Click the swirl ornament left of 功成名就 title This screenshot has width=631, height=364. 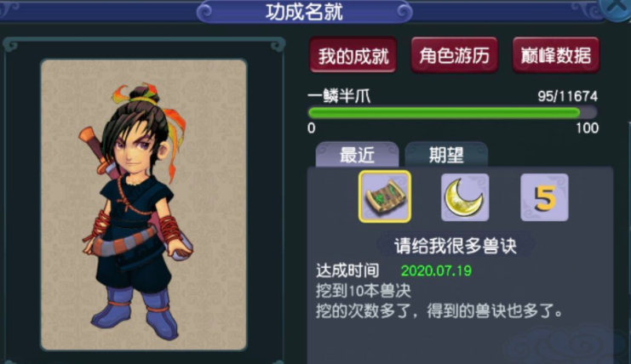click(x=205, y=12)
